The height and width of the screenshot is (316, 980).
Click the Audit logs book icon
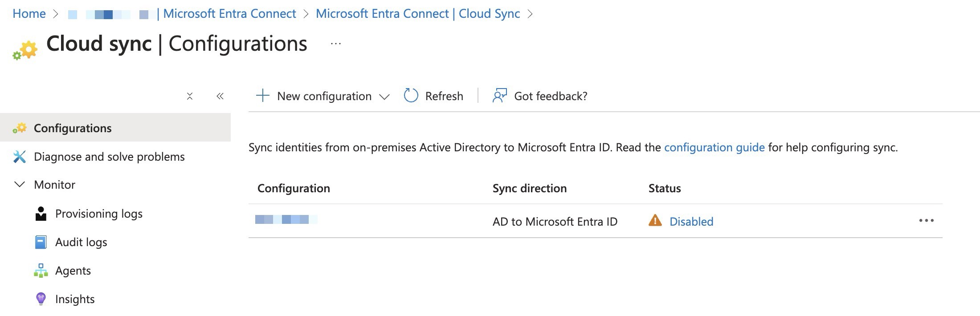point(41,242)
